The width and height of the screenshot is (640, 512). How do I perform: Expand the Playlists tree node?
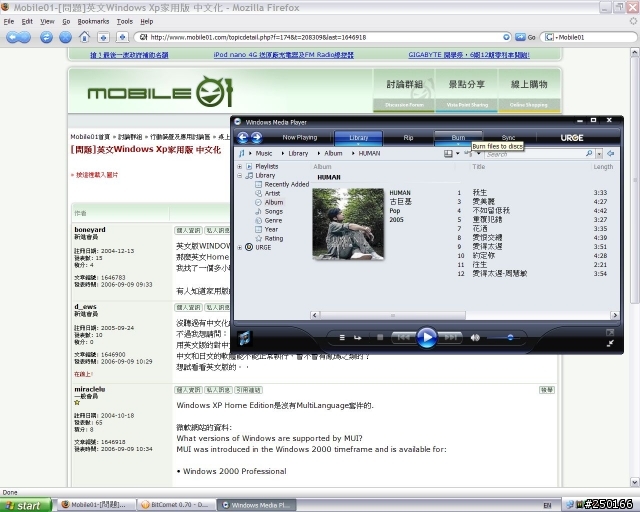click(240, 167)
